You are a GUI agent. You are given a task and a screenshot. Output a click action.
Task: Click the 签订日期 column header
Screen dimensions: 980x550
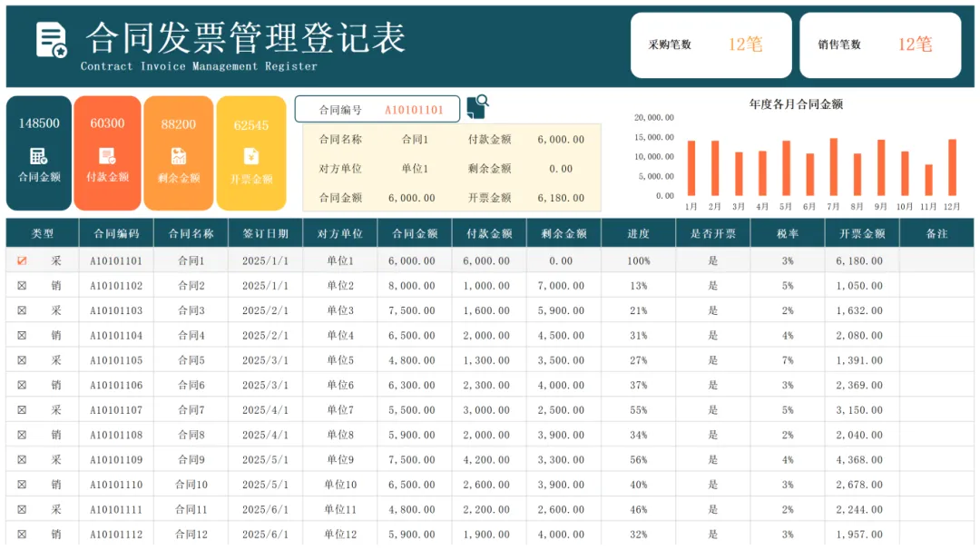[266, 234]
